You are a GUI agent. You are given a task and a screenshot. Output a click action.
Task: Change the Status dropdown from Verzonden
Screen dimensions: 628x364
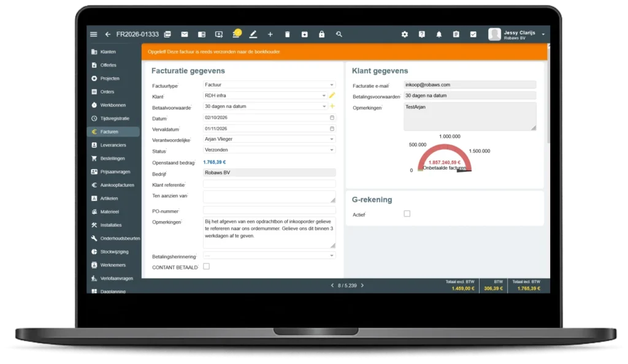click(x=269, y=150)
